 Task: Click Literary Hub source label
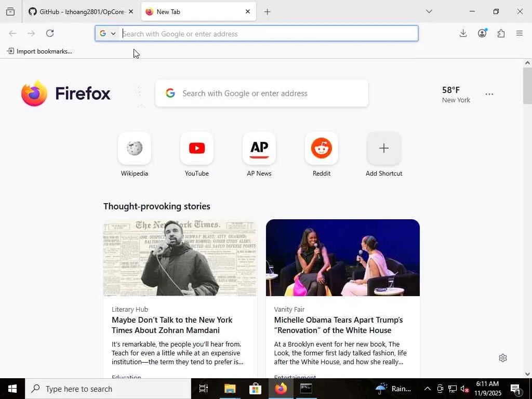coord(130,309)
